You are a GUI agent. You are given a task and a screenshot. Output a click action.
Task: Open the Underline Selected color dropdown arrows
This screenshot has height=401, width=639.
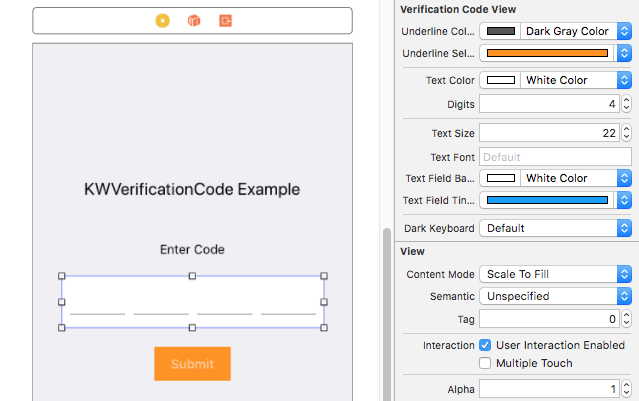tap(624, 53)
